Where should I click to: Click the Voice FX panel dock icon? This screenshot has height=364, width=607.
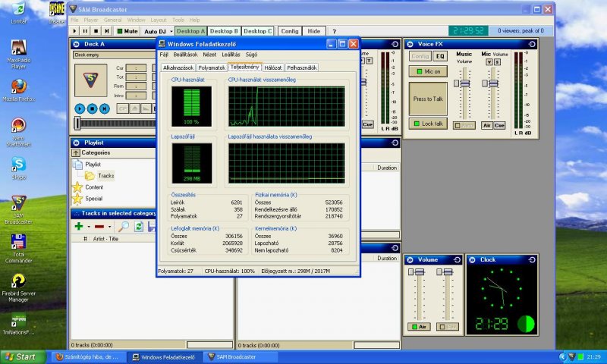[532, 44]
